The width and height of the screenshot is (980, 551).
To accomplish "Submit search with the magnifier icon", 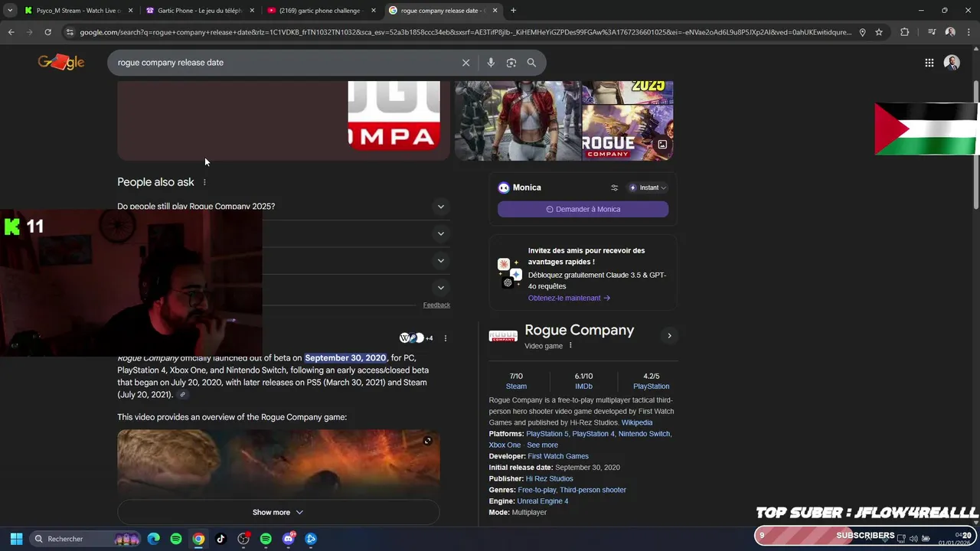I will (531, 63).
